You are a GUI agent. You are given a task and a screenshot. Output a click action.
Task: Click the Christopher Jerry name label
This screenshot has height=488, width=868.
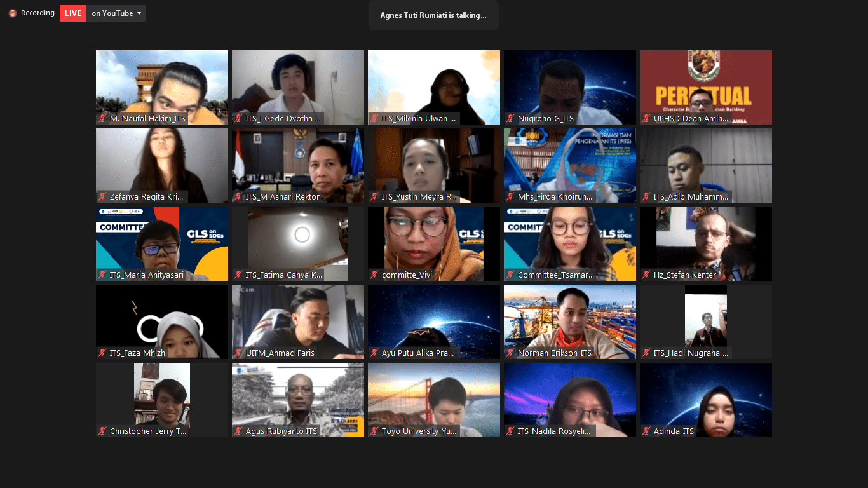tap(147, 431)
